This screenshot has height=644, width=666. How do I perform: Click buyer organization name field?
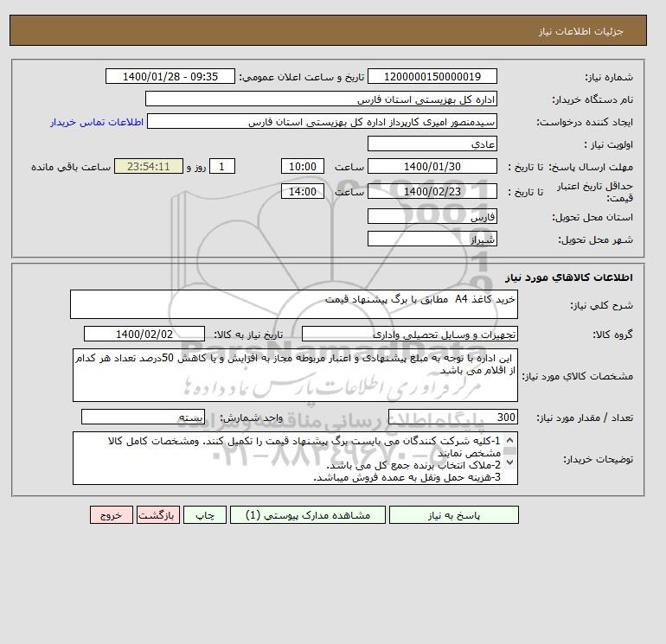pyautogui.click(x=321, y=99)
